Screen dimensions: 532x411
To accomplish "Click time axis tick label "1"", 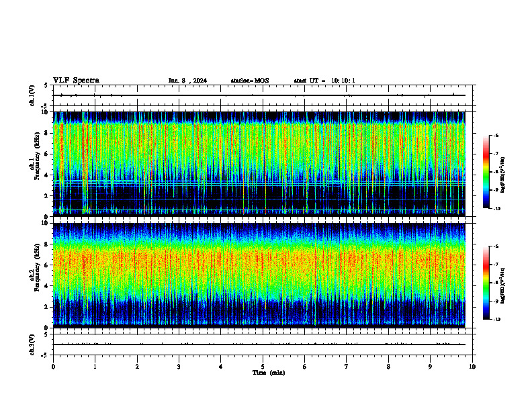I will (95, 367).
